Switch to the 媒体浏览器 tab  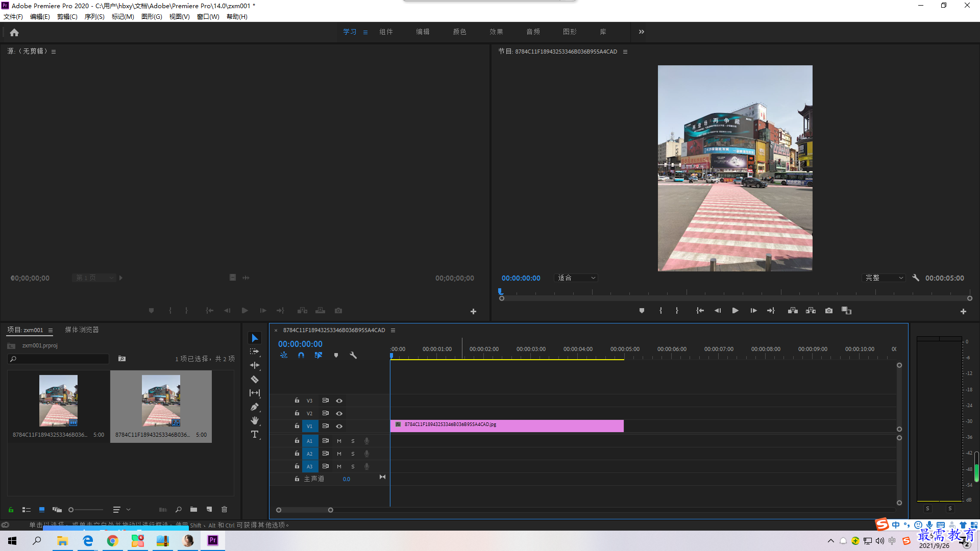click(82, 330)
